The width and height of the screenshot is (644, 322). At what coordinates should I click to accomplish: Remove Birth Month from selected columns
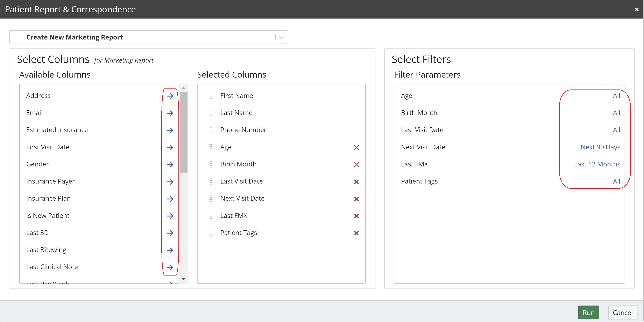(356, 165)
